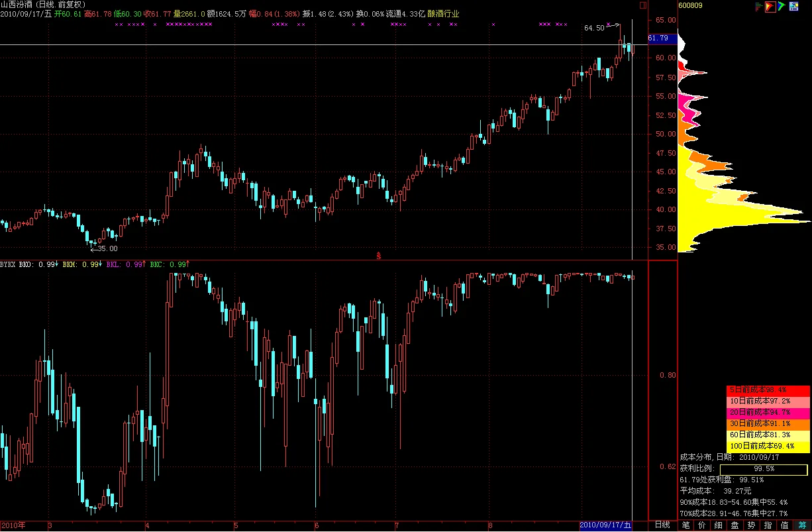This screenshot has height=532, width=812.
Task: Select the active 筹 tab
Action: 802,525
